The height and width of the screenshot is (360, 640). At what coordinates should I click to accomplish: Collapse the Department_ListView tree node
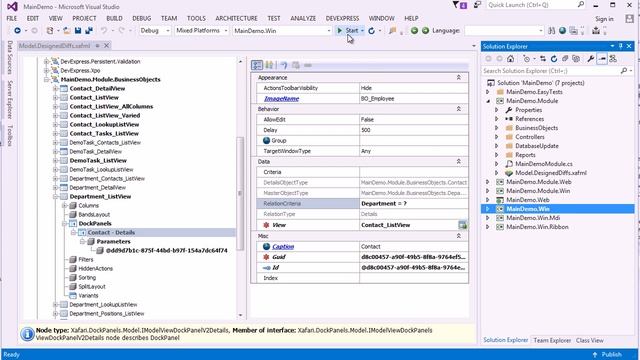(x=55, y=197)
